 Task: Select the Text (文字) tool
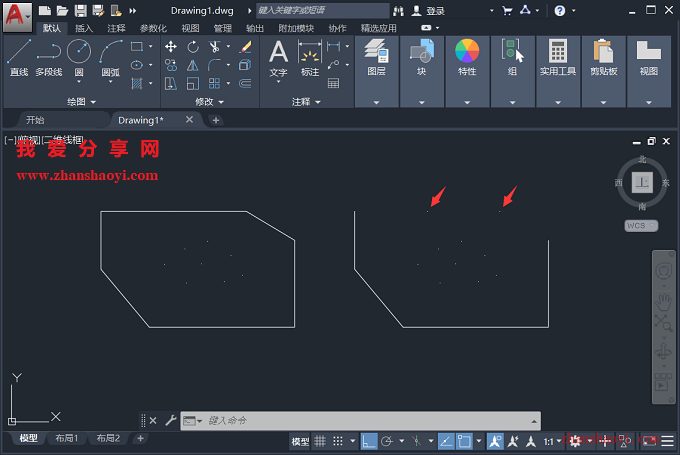tap(278, 59)
